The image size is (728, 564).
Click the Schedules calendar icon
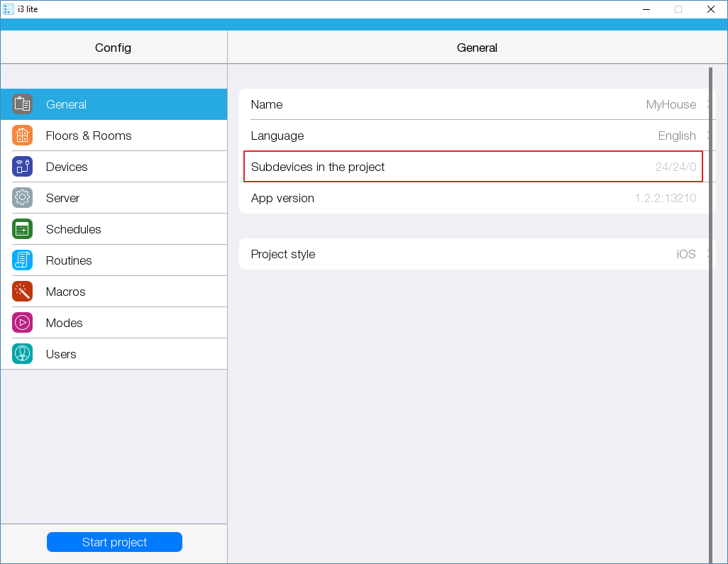pos(22,229)
